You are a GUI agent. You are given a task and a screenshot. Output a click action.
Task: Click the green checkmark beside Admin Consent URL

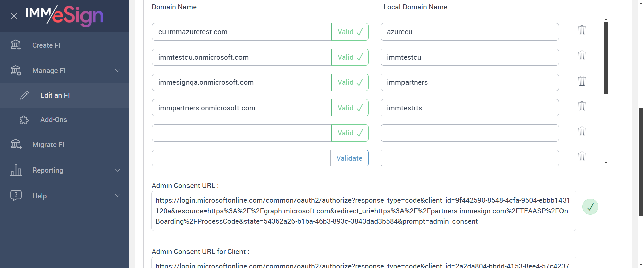click(x=590, y=207)
